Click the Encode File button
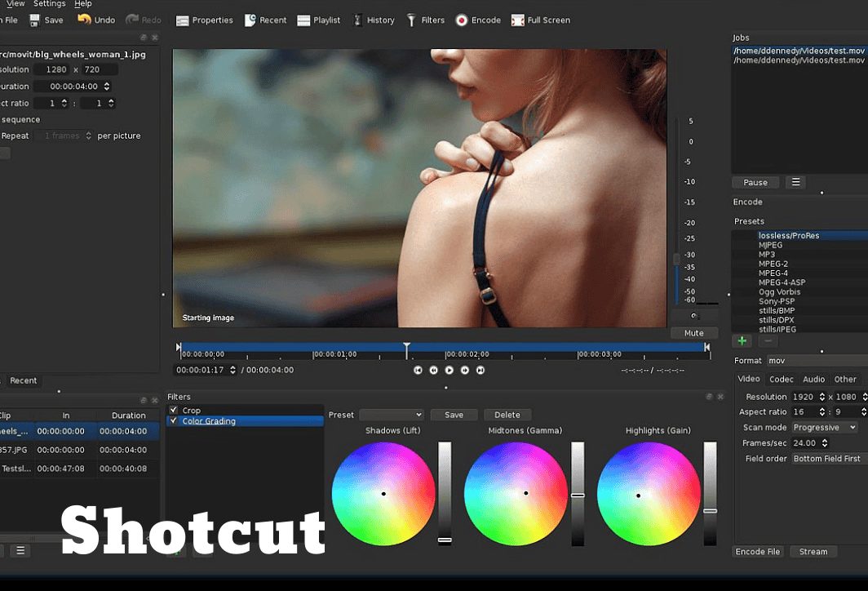Screen dimensions: 868x591 tap(758, 552)
